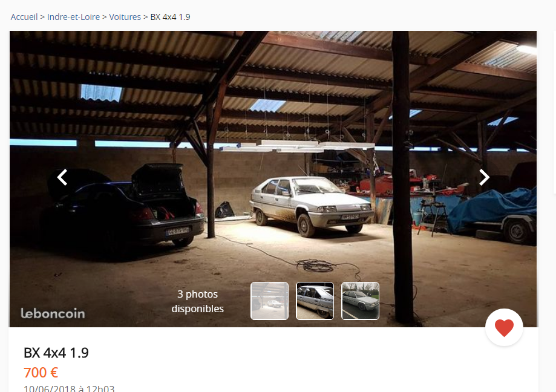Image resolution: width=556 pixels, height=392 pixels.
Task: Click the leboncoin watermark logo
Action: tap(53, 313)
